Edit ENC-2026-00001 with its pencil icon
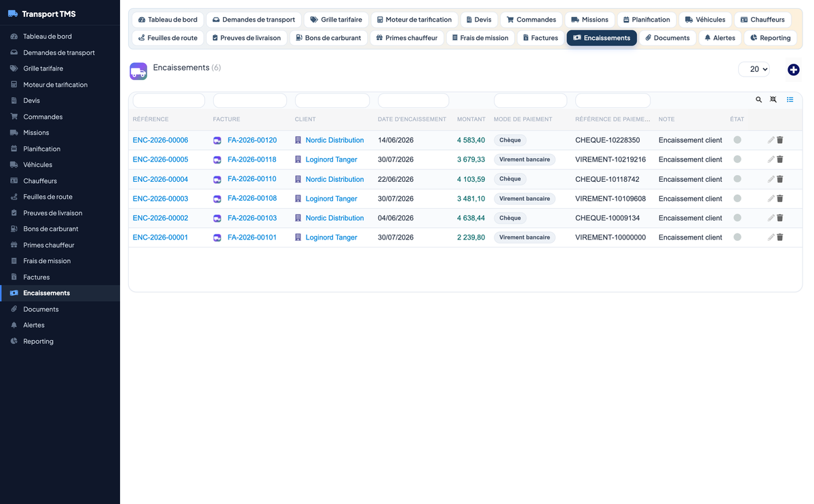 point(771,237)
